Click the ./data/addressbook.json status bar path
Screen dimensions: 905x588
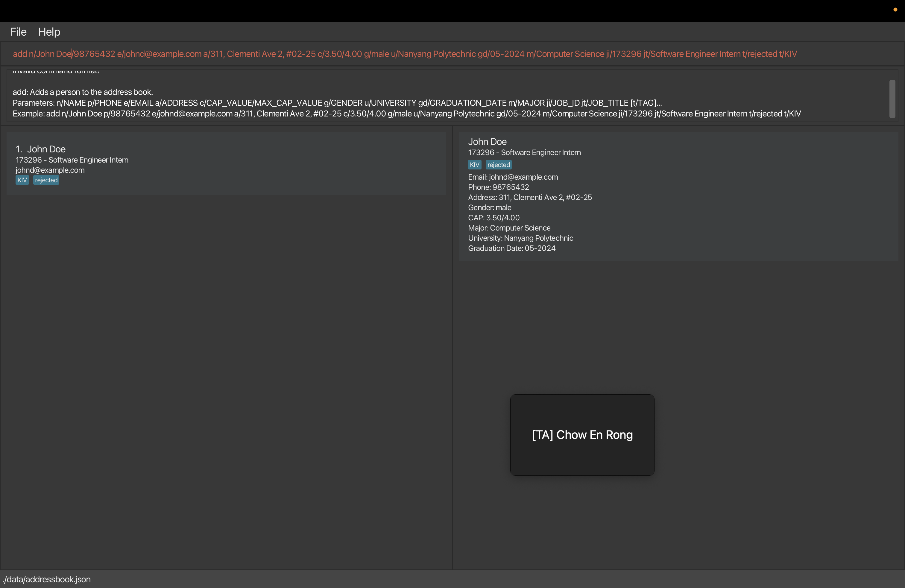coord(47,579)
